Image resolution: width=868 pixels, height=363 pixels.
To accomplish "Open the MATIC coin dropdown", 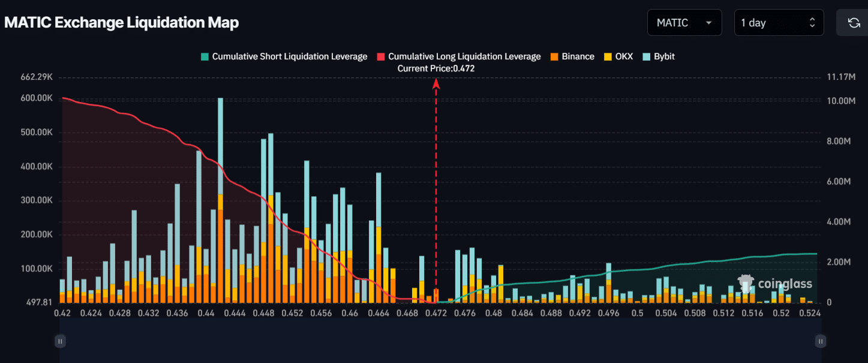I will click(684, 23).
